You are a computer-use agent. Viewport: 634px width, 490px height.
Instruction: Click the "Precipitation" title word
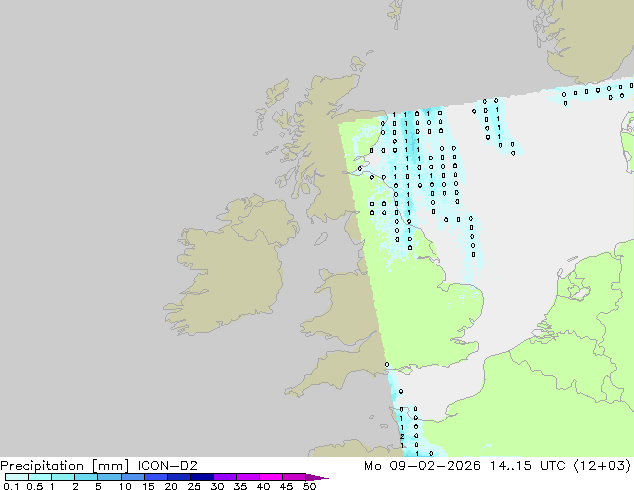42,466
